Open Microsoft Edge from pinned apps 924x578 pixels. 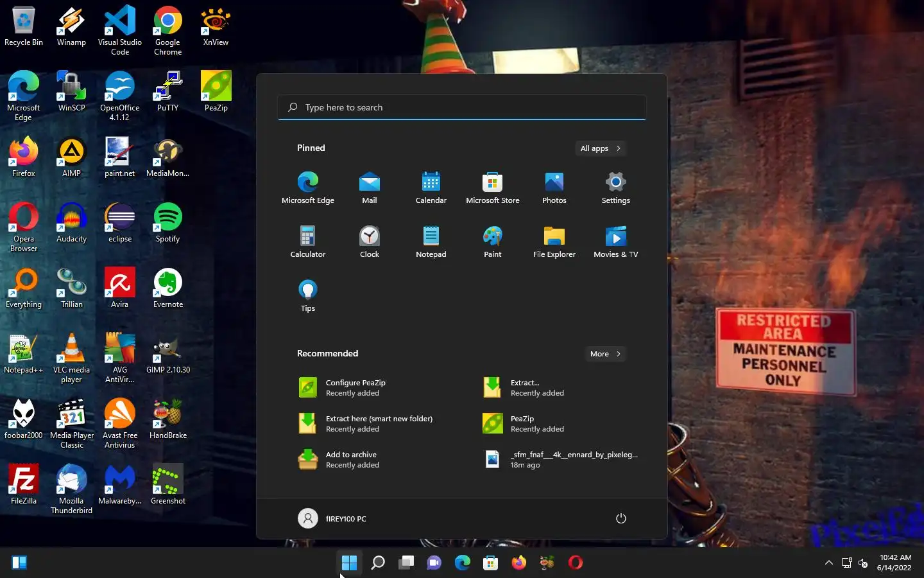tap(307, 188)
